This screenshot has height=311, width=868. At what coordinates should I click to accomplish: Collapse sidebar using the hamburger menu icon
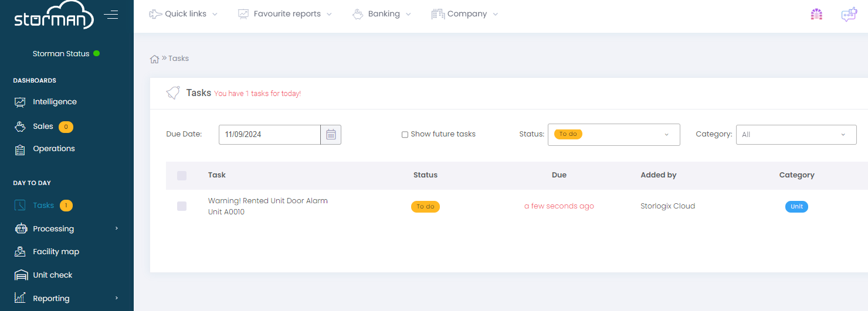(111, 15)
